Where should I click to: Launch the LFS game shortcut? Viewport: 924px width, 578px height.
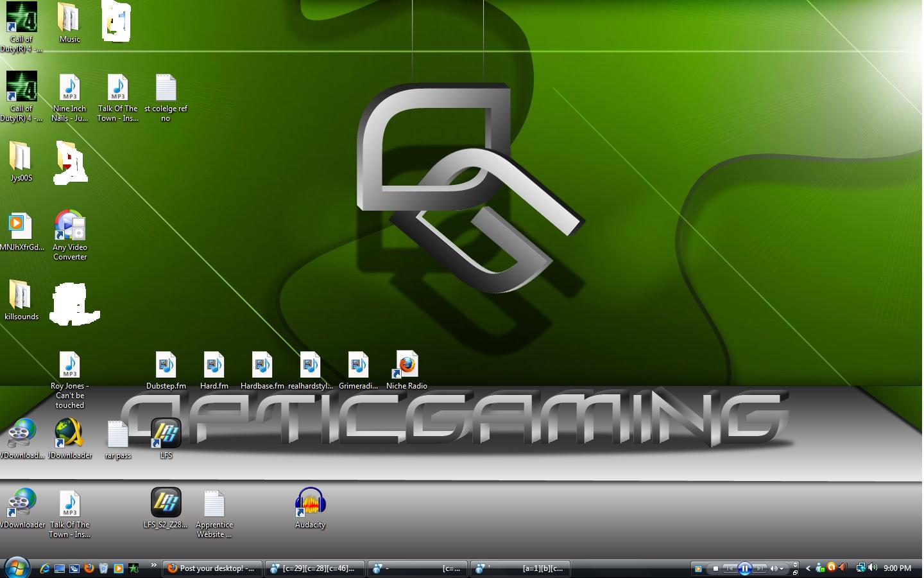[166, 439]
